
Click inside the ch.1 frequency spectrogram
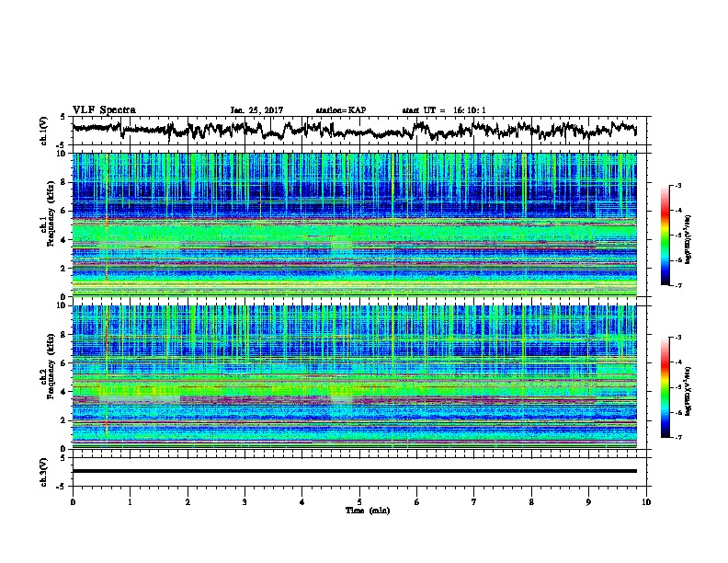355,224
